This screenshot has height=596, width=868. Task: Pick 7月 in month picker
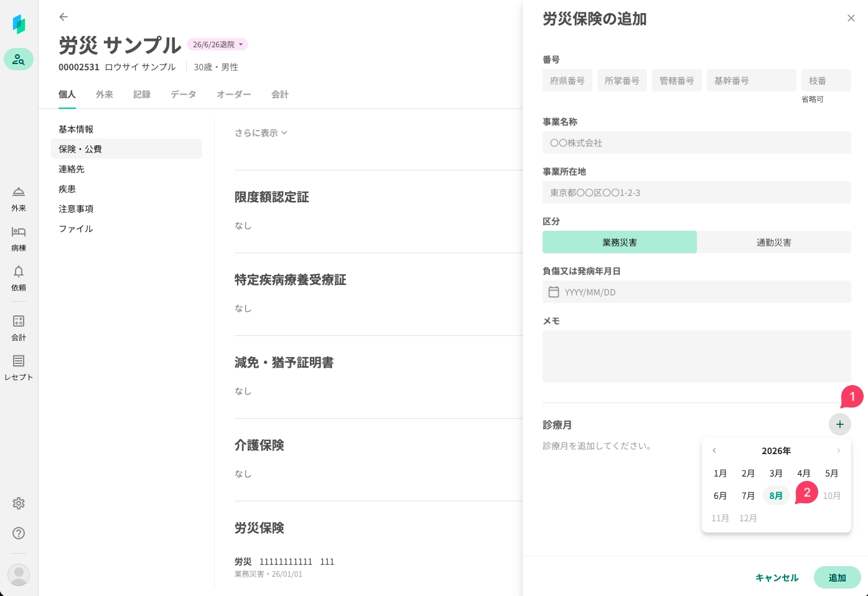[749, 495]
